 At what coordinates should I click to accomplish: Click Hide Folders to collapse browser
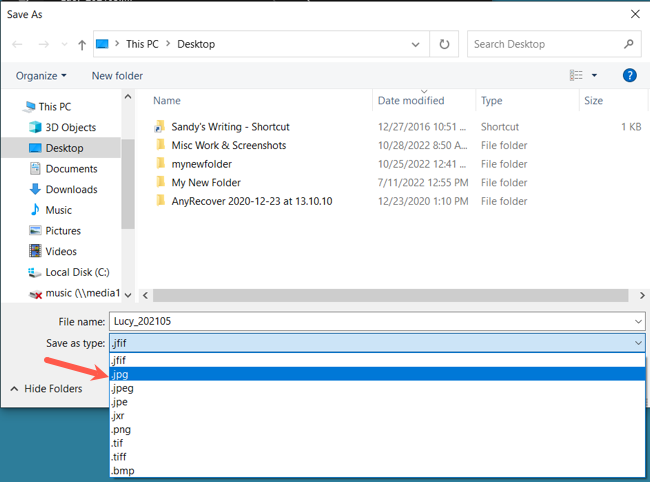coord(46,389)
